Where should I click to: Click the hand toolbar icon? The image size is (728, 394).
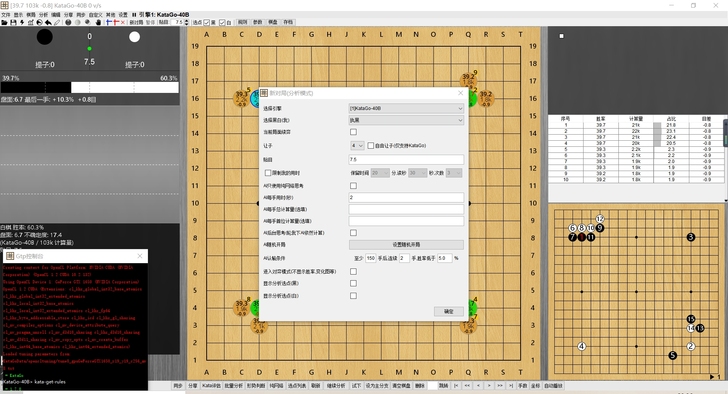[98, 22]
